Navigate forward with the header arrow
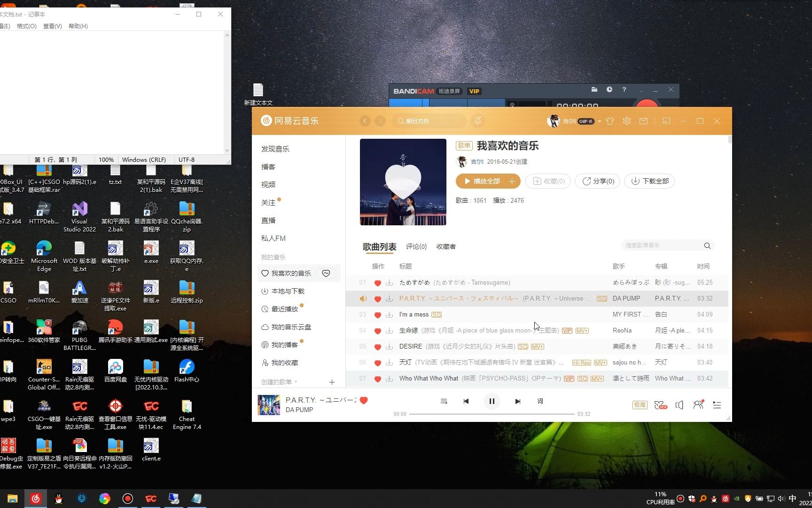Screen dimensions: 812x508 tap(380, 121)
